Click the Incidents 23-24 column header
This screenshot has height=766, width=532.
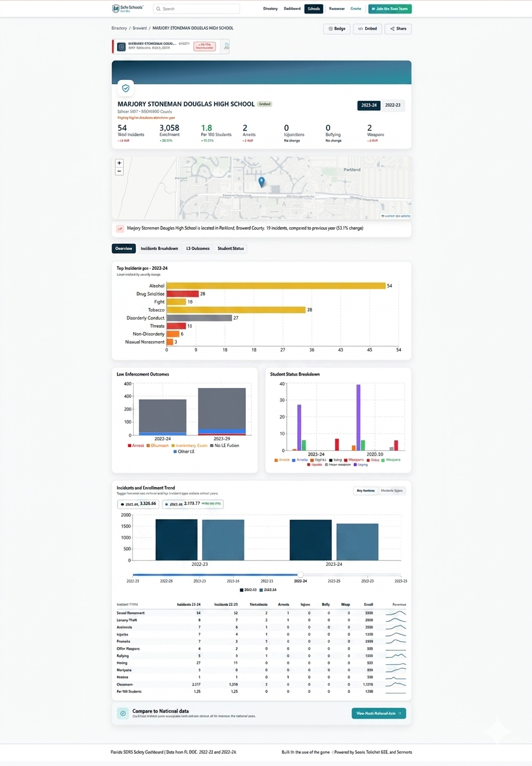(x=188, y=605)
